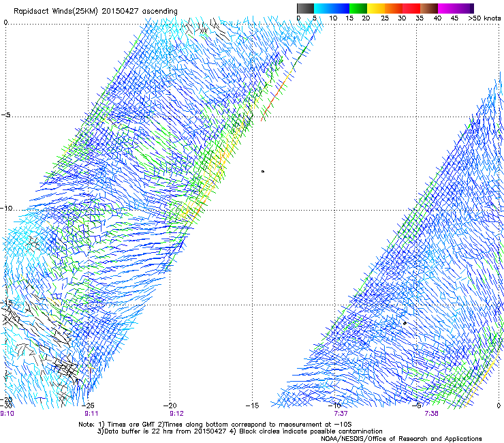Click the brown 35-40 knots legend swatch
Viewport: 504px width, 443px height.
(429, 8)
